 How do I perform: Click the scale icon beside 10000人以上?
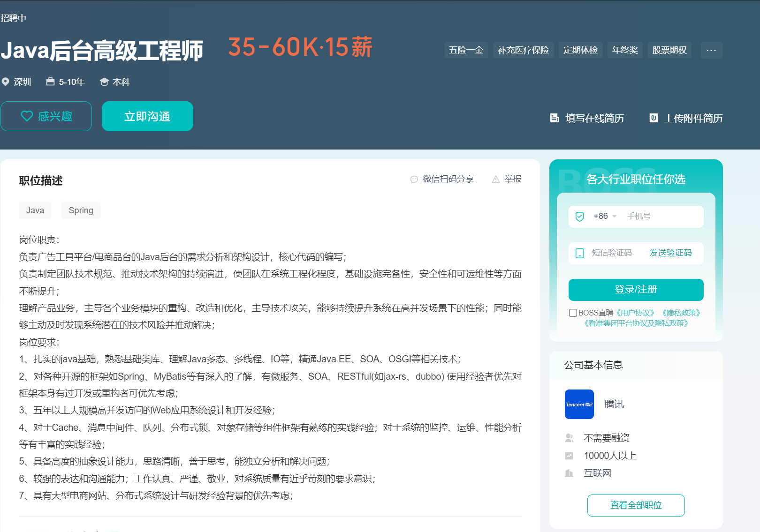click(x=569, y=456)
